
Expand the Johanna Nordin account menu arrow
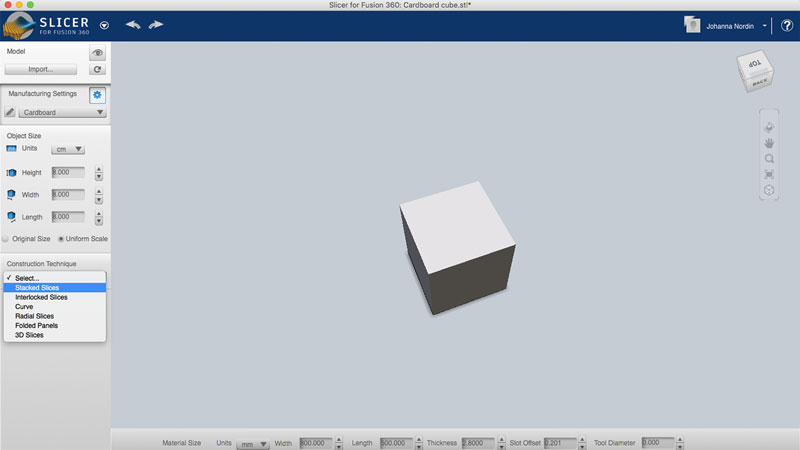pos(764,26)
